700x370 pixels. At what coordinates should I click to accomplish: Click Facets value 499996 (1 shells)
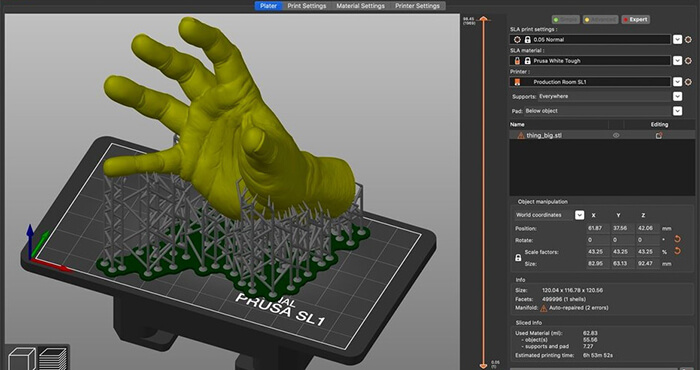pos(564,299)
